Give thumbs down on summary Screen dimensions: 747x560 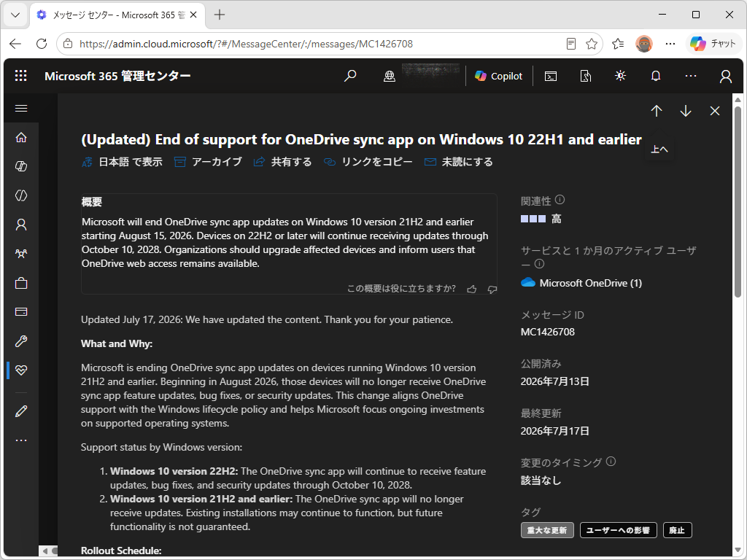[492, 289]
